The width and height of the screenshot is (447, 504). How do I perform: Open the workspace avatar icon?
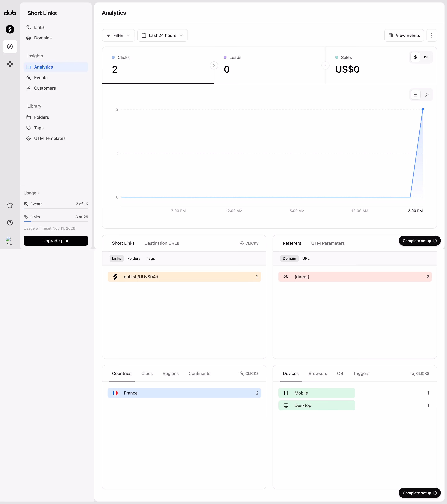(10, 29)
